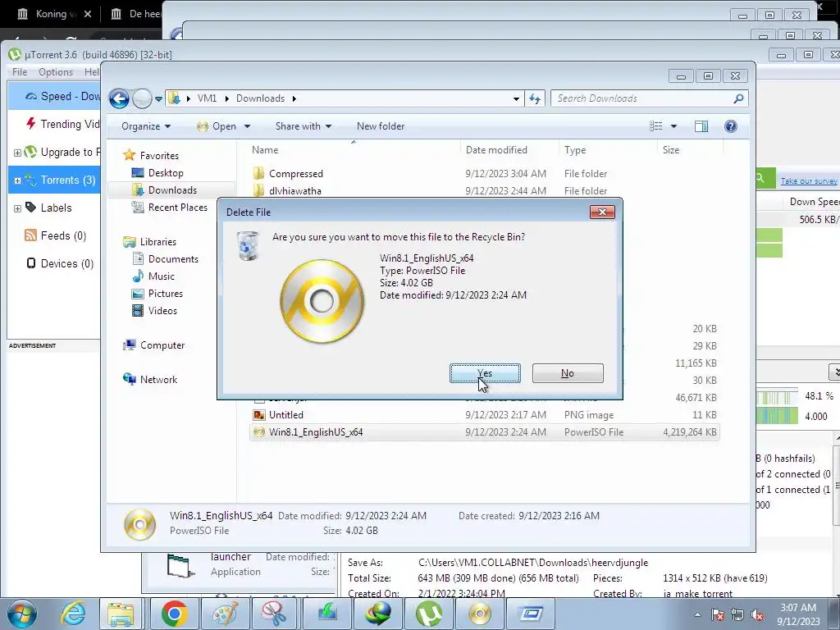The image size is (840, 630).
Task: Click the volume icon in system tray
Action: pyautogui.click(x=757, y=615)
